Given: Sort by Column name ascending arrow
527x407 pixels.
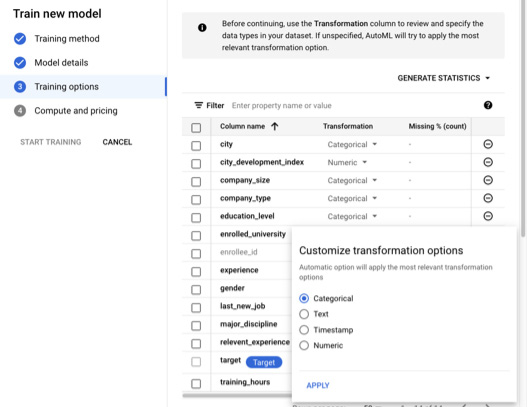Looking at the screenshot, I should click(x=275, y=126).
